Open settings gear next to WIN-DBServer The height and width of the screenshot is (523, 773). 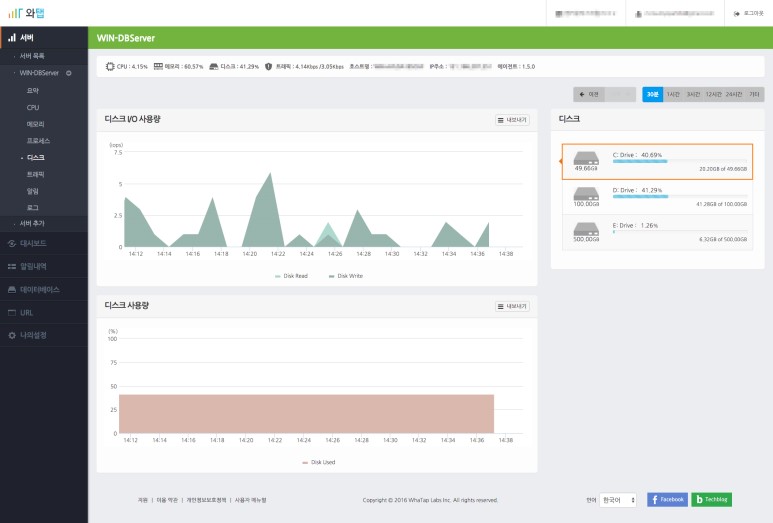pos(69,73)
